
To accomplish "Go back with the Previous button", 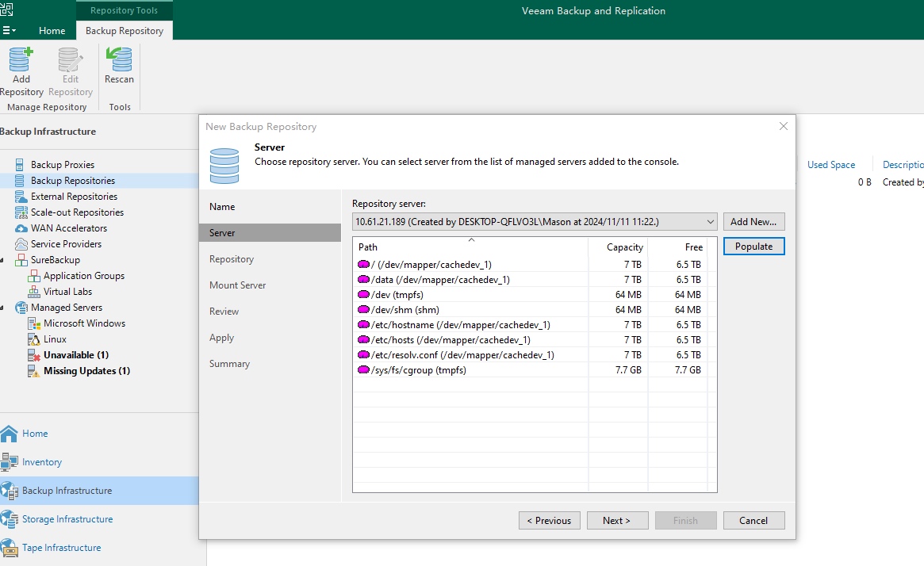I will coord(549,521).
